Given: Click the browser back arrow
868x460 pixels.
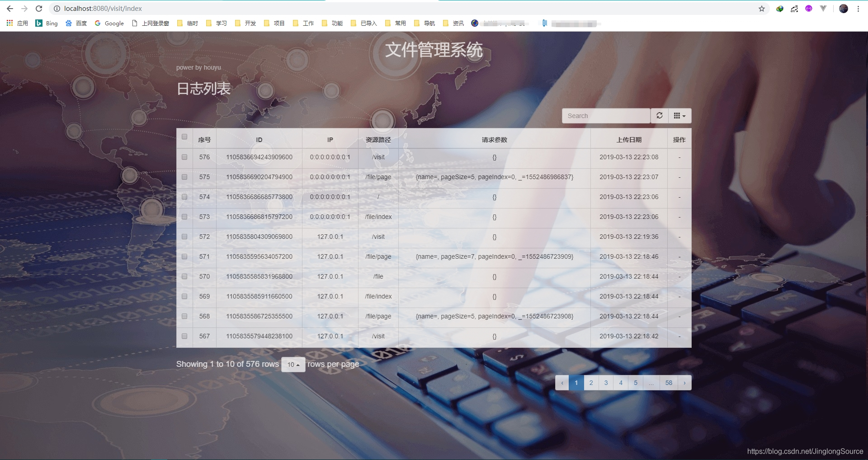Looking at the screenshot, I should [x=9, y=9].
